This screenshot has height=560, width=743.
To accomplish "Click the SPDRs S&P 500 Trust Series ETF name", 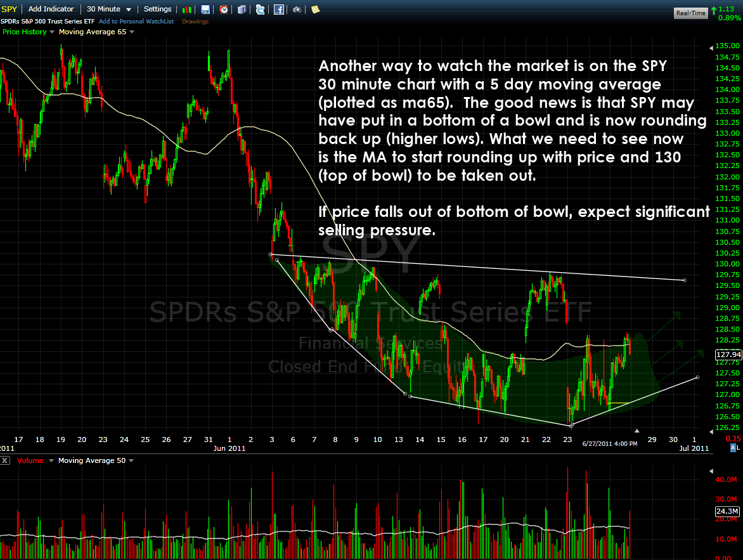I will tap(48, 22).
